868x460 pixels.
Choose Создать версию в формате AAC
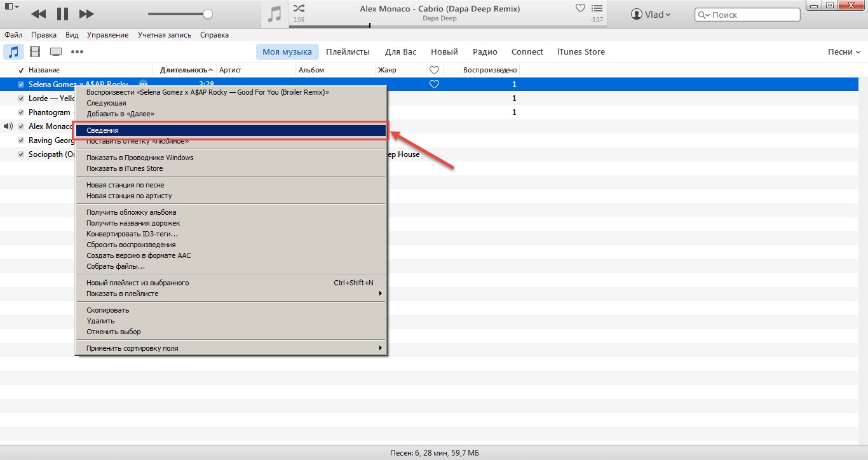tap(231, 255)
